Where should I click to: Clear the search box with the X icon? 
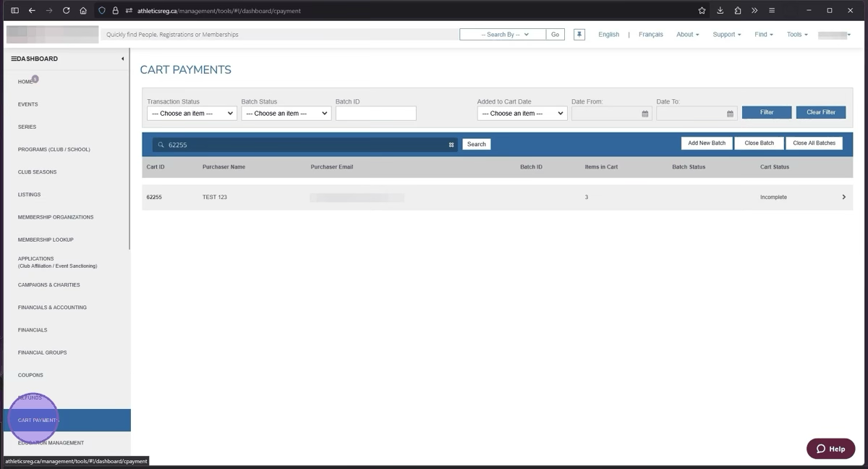pos(451,145)
